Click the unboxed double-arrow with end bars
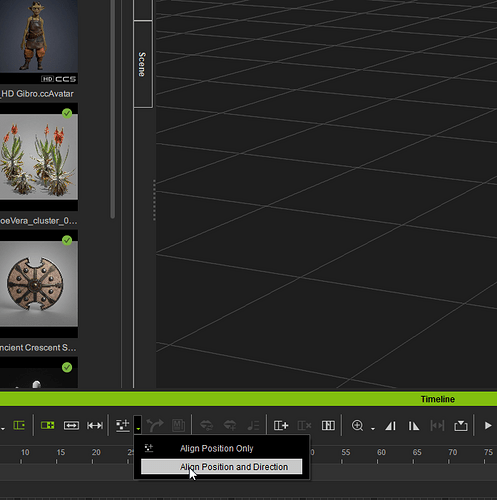 pos(95,426)
